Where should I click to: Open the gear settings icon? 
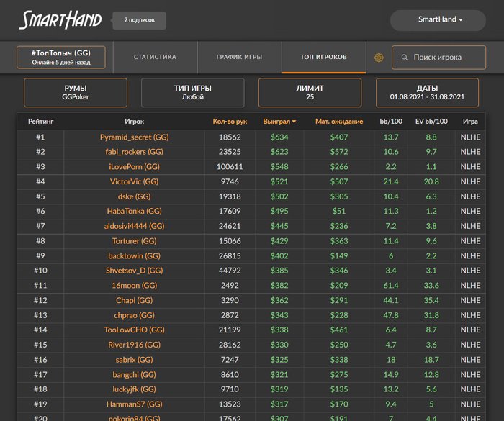[379, 58]
